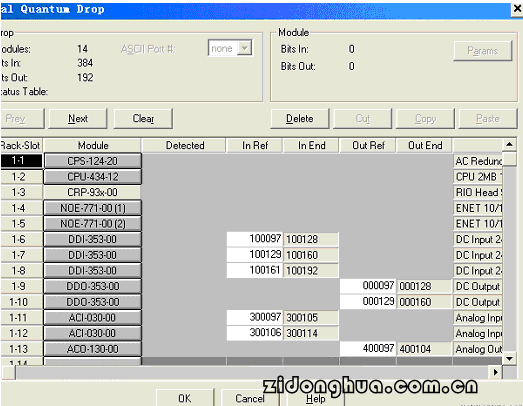Click the Detected column header
Screen dimensions: 523x406
coord(185,145)
